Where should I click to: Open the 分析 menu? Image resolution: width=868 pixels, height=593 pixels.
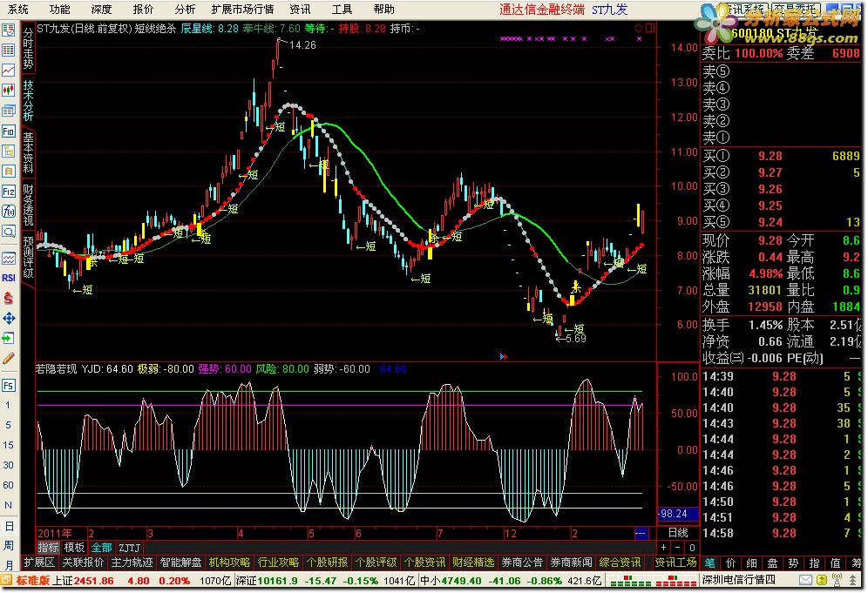coord(185,10)
